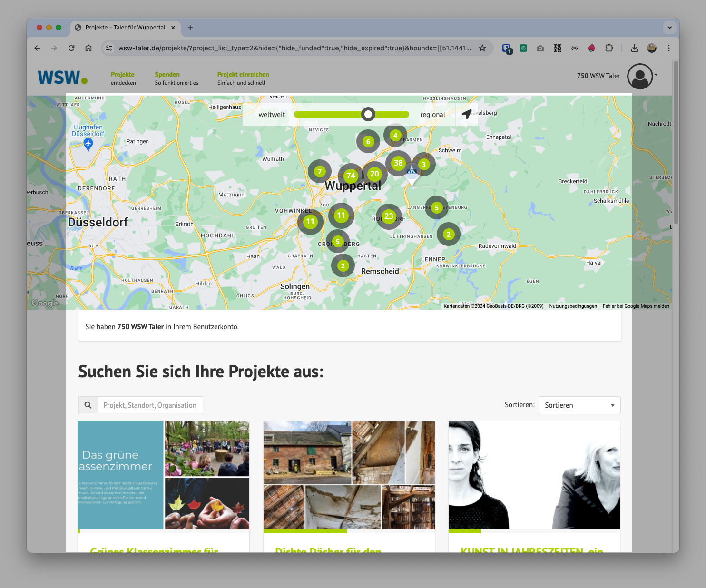Open the site information icon in address bar
This screenshot has width=706, height=588.
[x=109, y=48]
